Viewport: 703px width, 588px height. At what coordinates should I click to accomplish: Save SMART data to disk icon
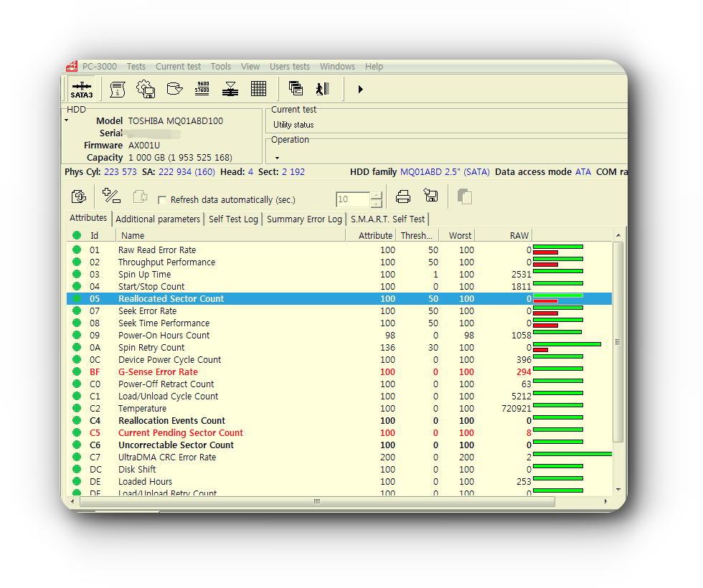click(431, 195)
